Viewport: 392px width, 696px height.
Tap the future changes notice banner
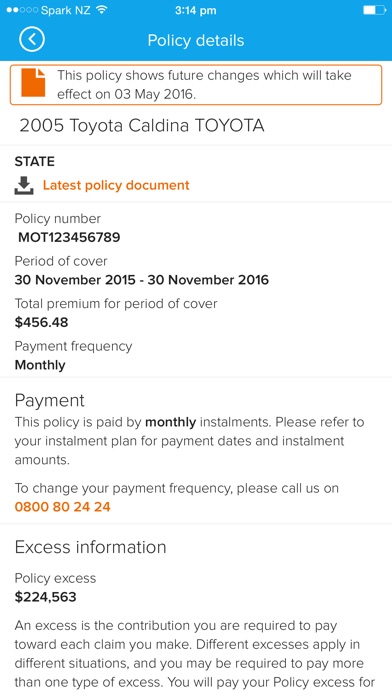pyautogui.click(x=196, y=85)
